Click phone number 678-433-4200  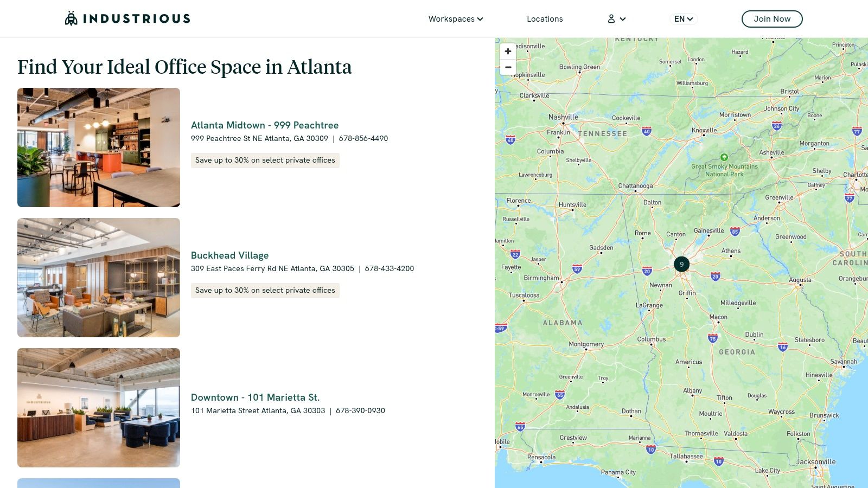tap(390, 269)
